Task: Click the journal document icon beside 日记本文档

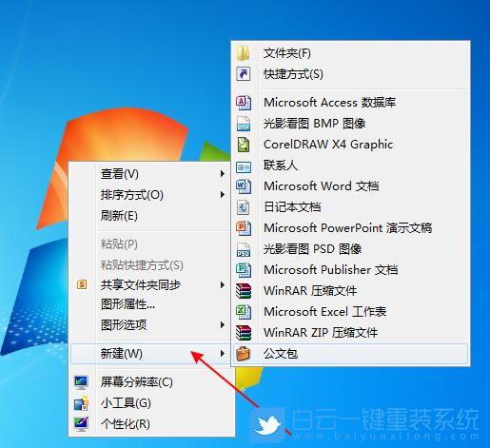Action: (x=244, y=207)
